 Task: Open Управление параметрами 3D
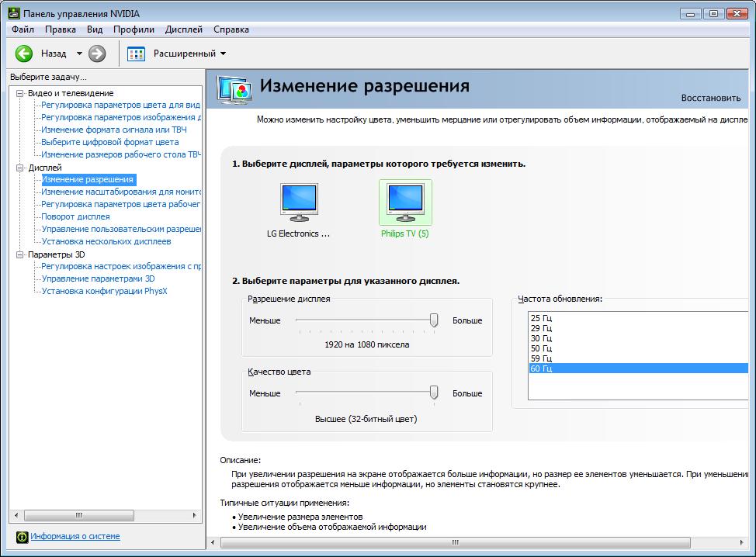tap(98, 278)
